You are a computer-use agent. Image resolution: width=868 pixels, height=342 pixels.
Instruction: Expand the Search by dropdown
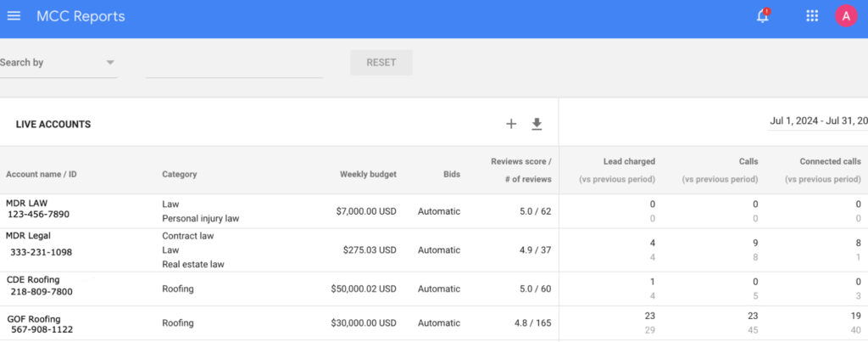click(x=58, y=63)
